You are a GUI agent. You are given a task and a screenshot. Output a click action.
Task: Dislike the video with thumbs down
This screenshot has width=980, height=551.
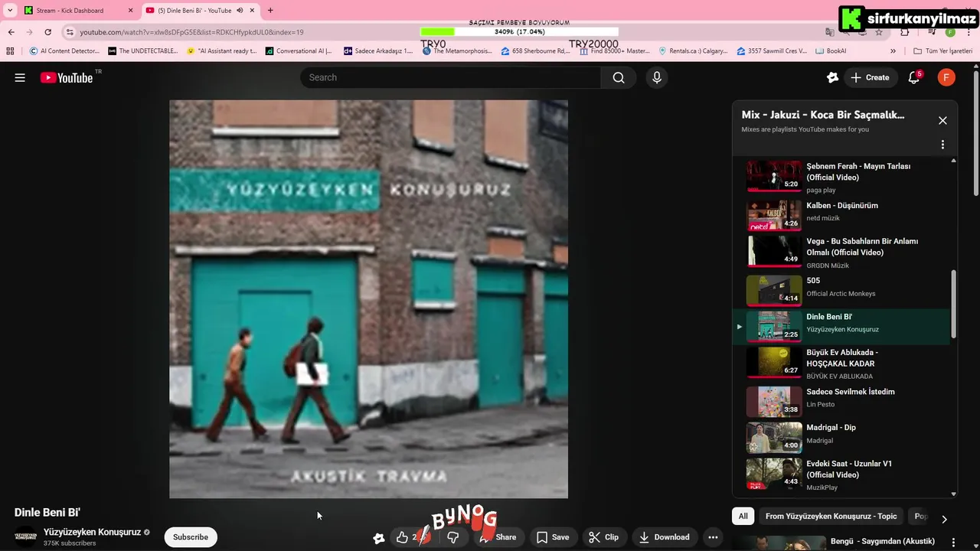(x=452, y=537)
